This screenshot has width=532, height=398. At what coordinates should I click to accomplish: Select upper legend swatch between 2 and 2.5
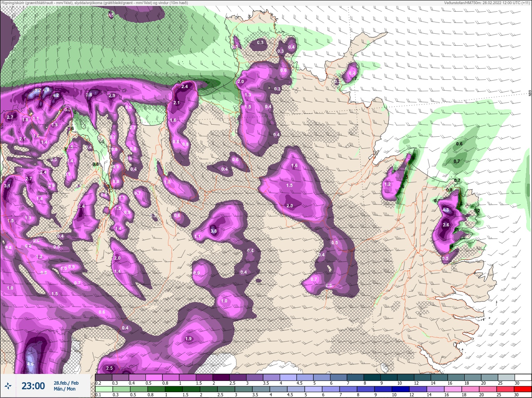pyautogui.click(x=221, y=377)
